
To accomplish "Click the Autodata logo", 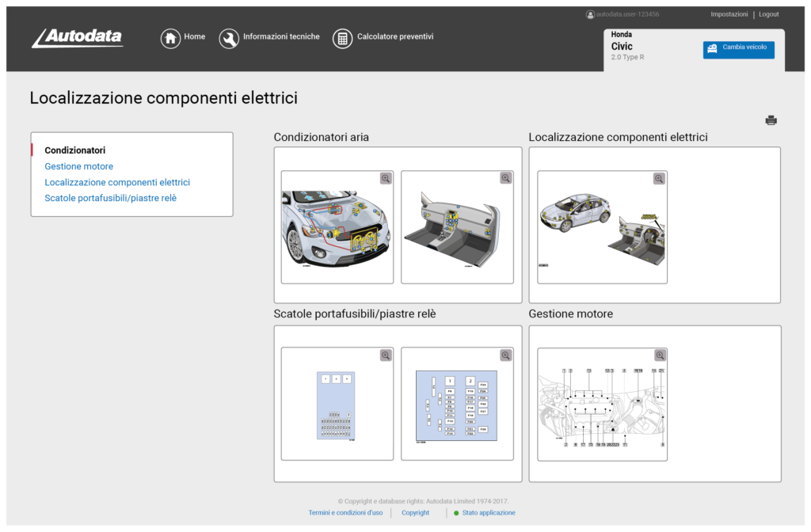I will point(78,38).
